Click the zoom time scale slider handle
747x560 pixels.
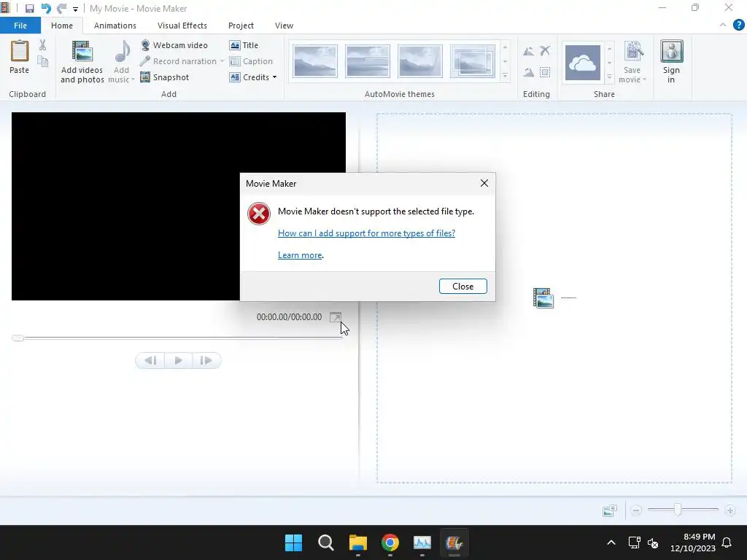point(677,510)
